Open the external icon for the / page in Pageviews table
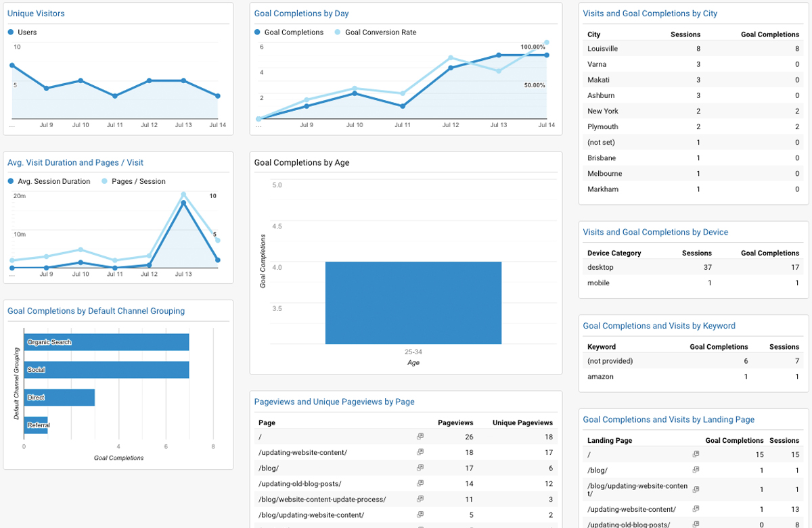812x528 pixels. pyautogui.click(x=420, y=437)
